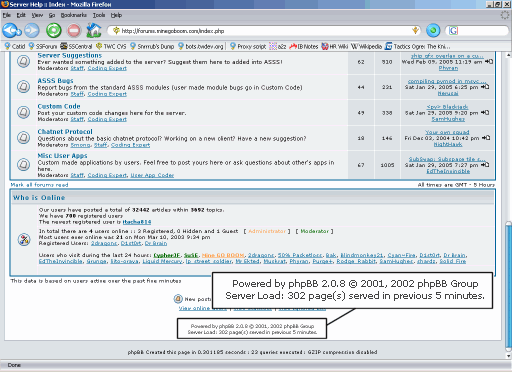512x372 pixels.
Task: Click the forum status icon beside Custom Code
Action: tap(23, 112)
